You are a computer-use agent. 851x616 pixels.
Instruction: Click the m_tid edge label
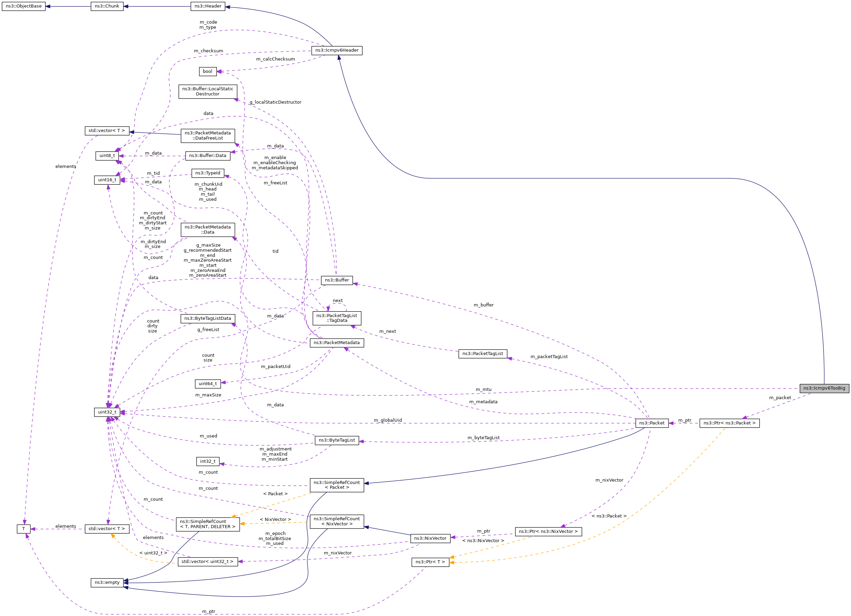[x=153, y=174]
